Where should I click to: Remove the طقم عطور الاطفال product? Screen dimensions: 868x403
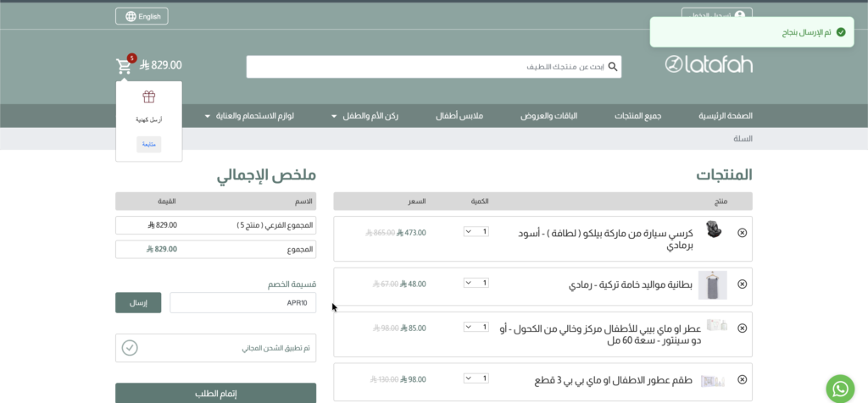pyautogui.click(x=743, y=380)
